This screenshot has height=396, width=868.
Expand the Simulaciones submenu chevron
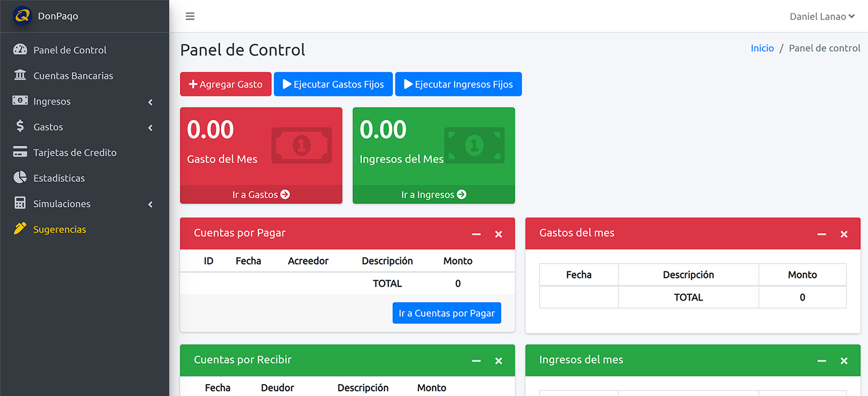tap(150, 205)
